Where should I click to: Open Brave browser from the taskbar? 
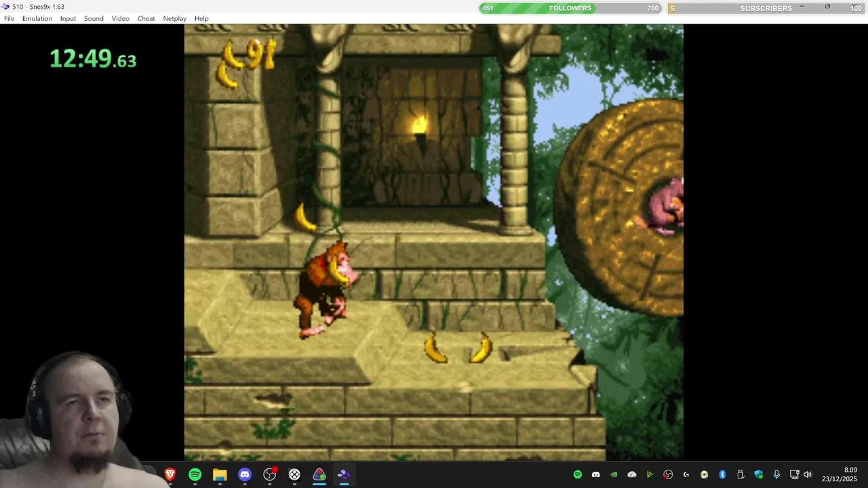click(170, 474)
